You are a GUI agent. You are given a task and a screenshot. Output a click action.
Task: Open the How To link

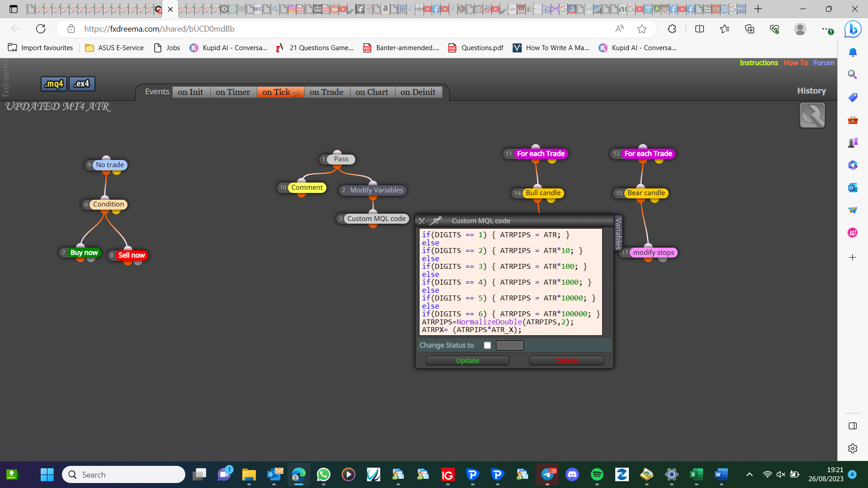[x=796, y=63]
